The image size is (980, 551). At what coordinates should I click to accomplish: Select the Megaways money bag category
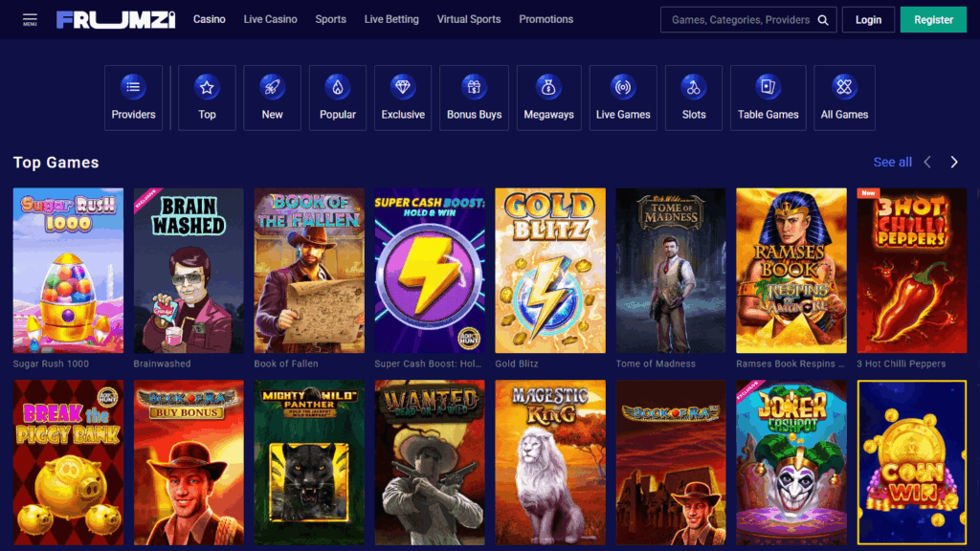[x=548, y=88]
